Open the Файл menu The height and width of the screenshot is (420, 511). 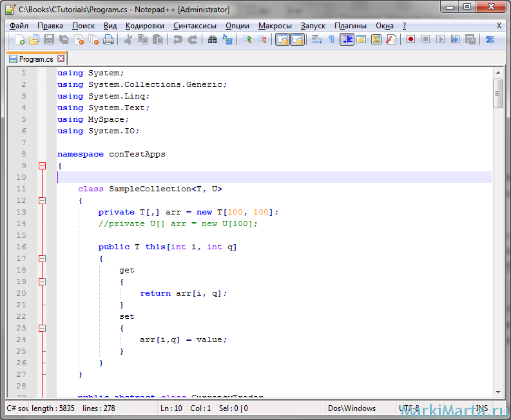19,26
